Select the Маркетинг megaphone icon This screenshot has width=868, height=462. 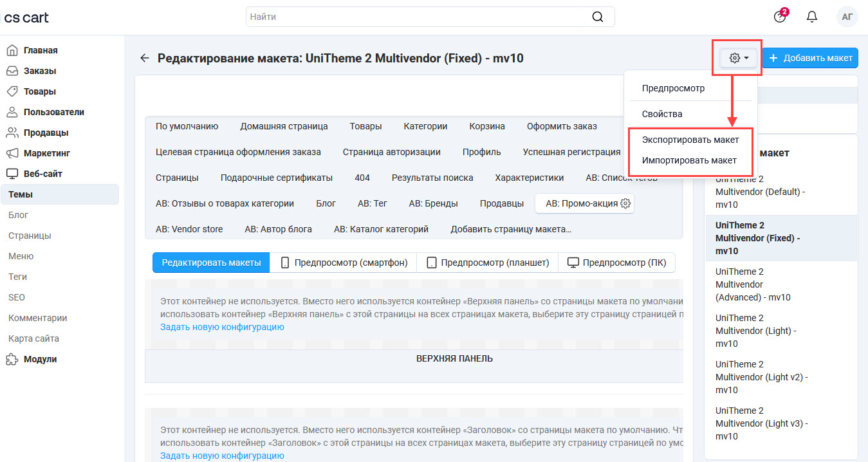pyautogui.click(x=13, y=152)
